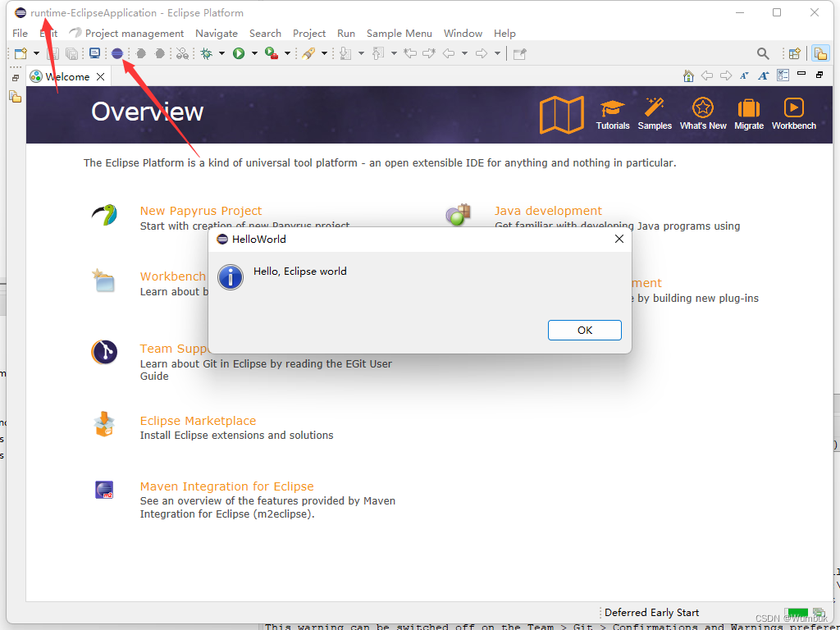
Task: Open the Run menu
Action: (346, 33)
